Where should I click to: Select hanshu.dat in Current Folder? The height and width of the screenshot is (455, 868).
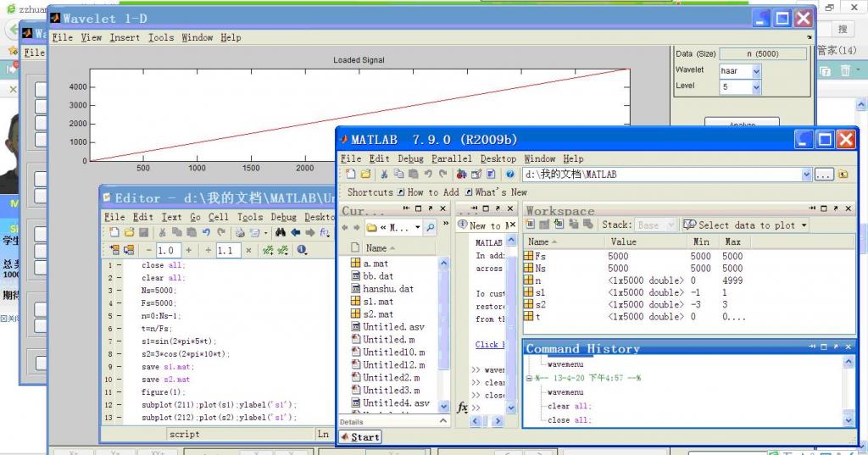pos(388,288)
